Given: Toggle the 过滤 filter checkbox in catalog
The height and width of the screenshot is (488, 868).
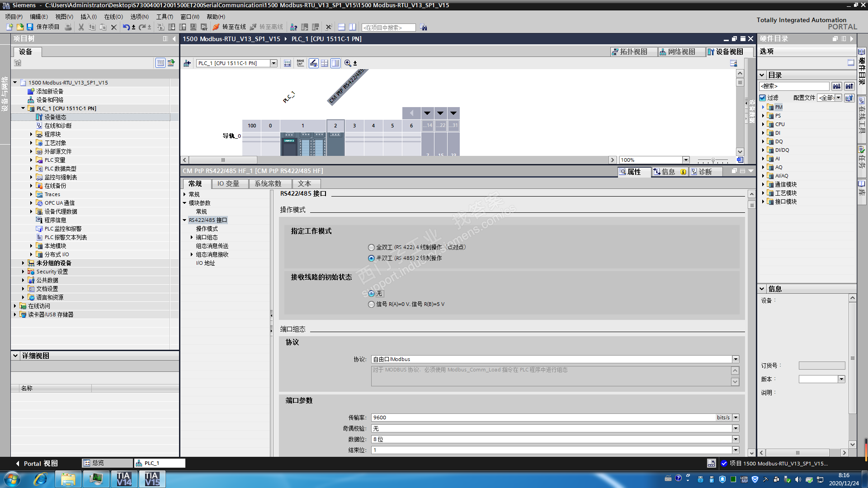Looking at the screenshot, I should pos(763,98).
